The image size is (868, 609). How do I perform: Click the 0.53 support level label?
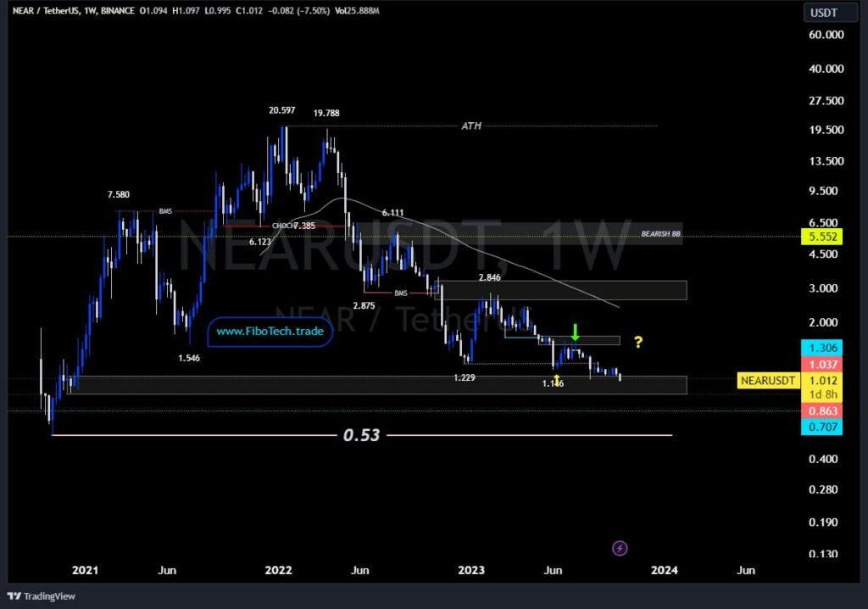tap(361, 435)
